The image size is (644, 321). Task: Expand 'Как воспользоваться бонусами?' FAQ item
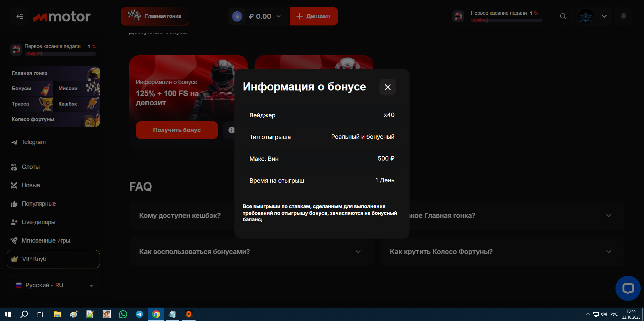coord(251,252)
